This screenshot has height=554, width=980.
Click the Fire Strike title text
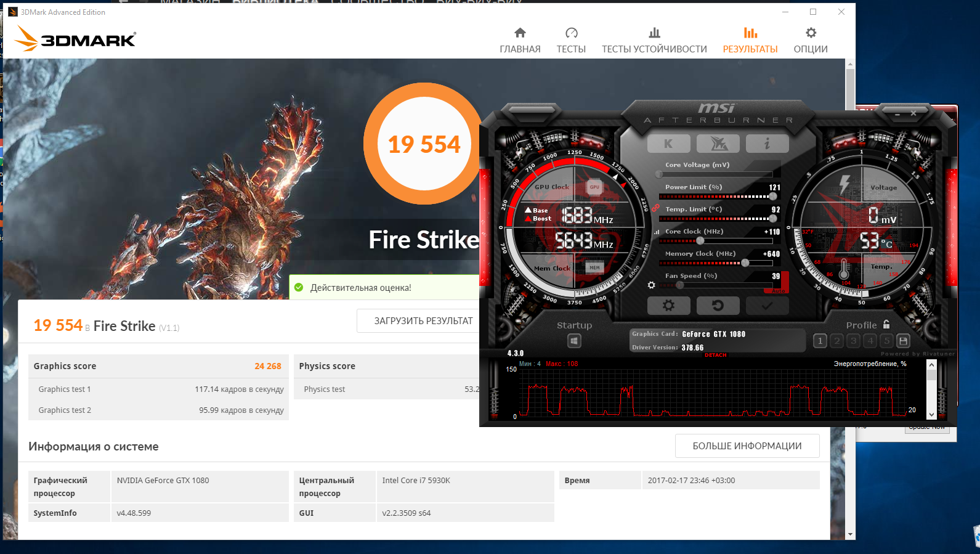pyautogui.click(x=424, y=240)
